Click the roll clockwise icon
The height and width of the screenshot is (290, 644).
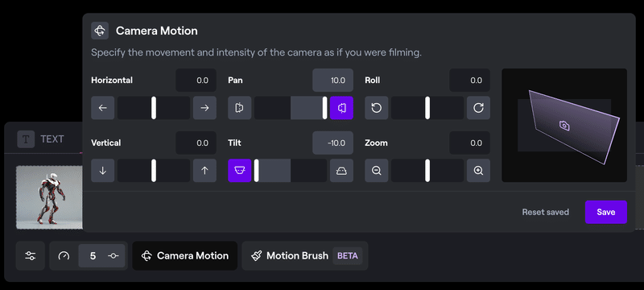point(478,108)
